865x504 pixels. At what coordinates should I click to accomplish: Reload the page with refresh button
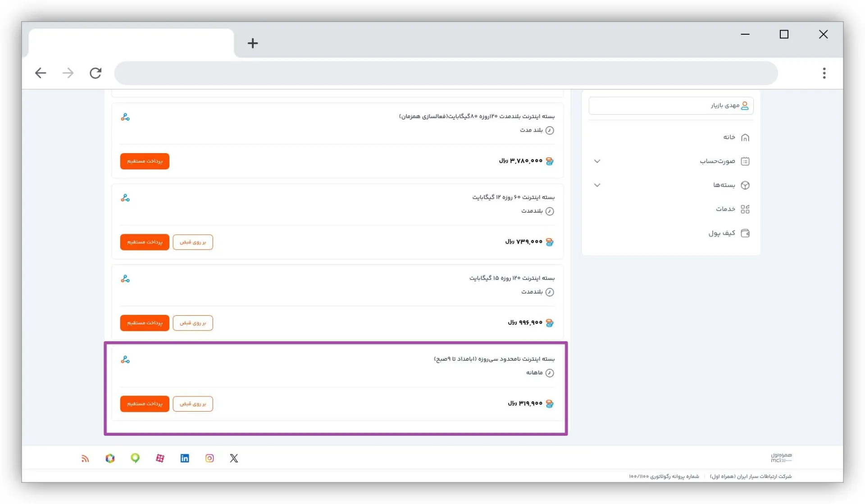96,73
